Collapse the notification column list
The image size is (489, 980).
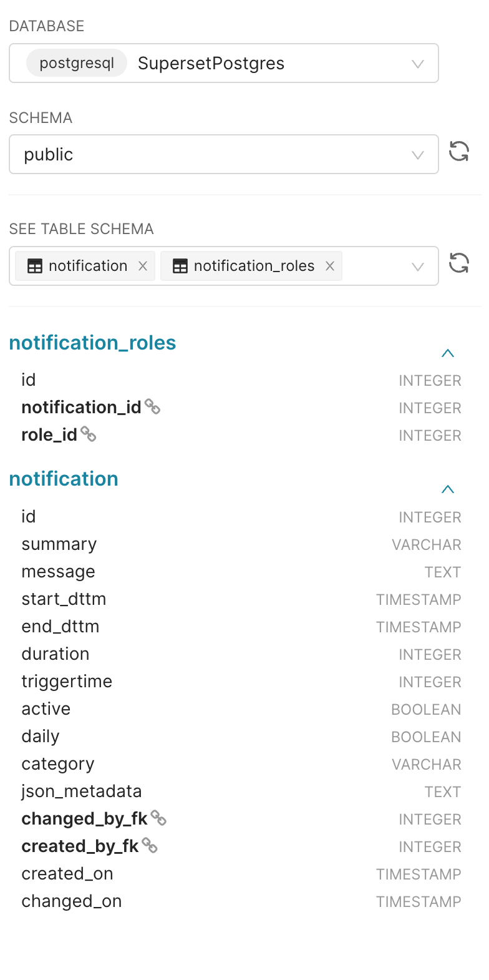pos(448,489)
